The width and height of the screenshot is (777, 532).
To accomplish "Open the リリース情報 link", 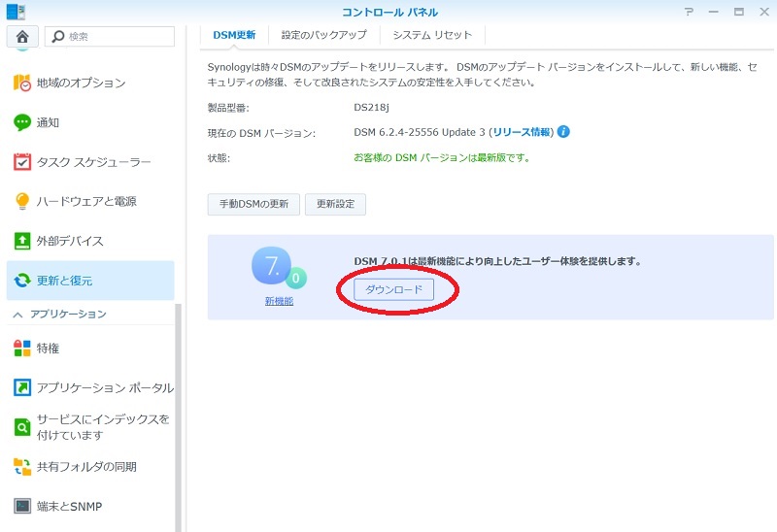I will click(x=522, y=132).
